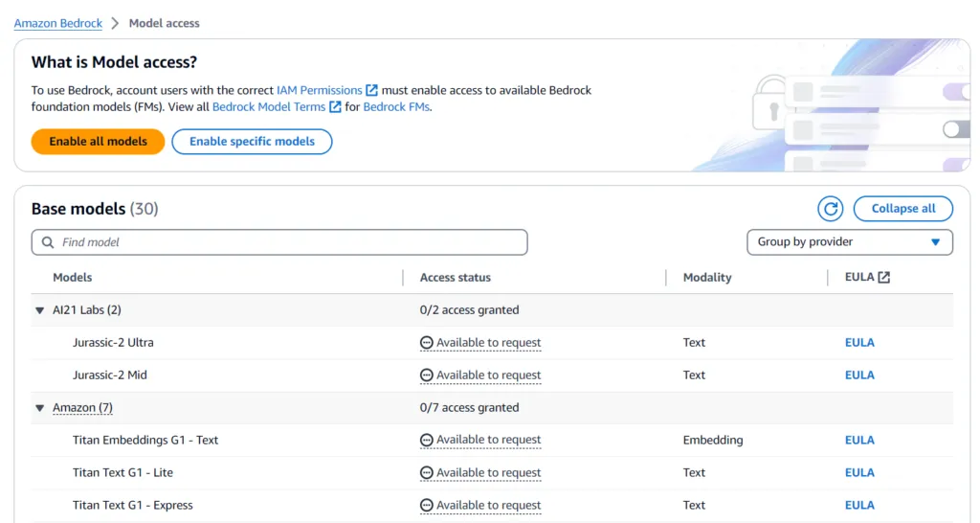Click the external link icon after Bedrock Model Terms
980x523 pixels.
pyautogui.click(x=335, y=107)
